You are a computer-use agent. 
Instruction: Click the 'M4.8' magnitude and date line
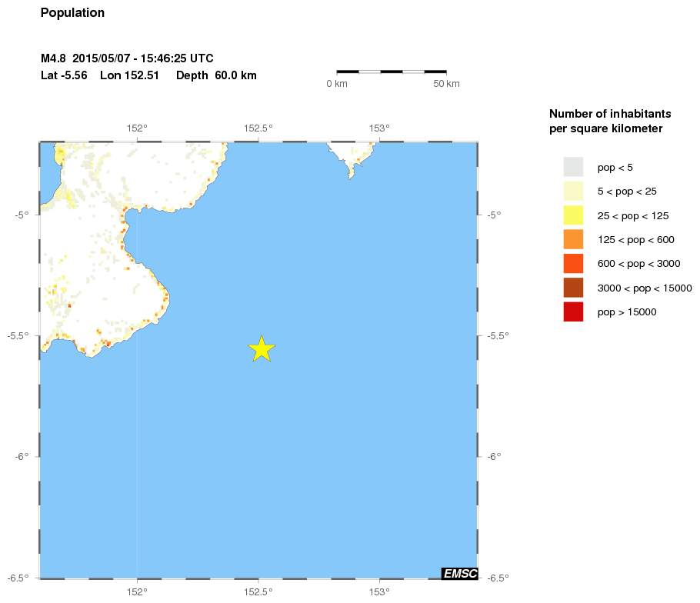click(x=127, y=58)
